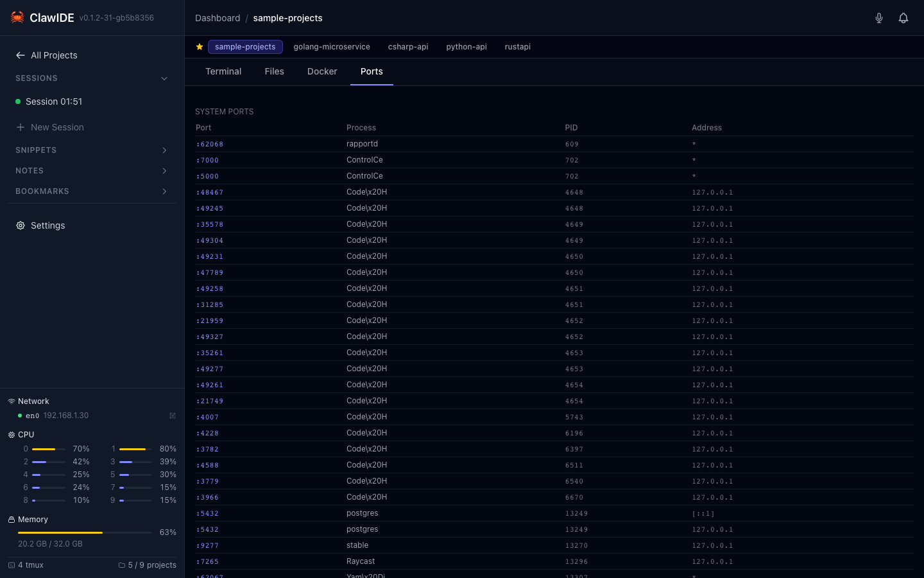Viewport: 924px width, 578px height.
Task: Click the Memory usage bar showing 63%
Action: (83, 532)
